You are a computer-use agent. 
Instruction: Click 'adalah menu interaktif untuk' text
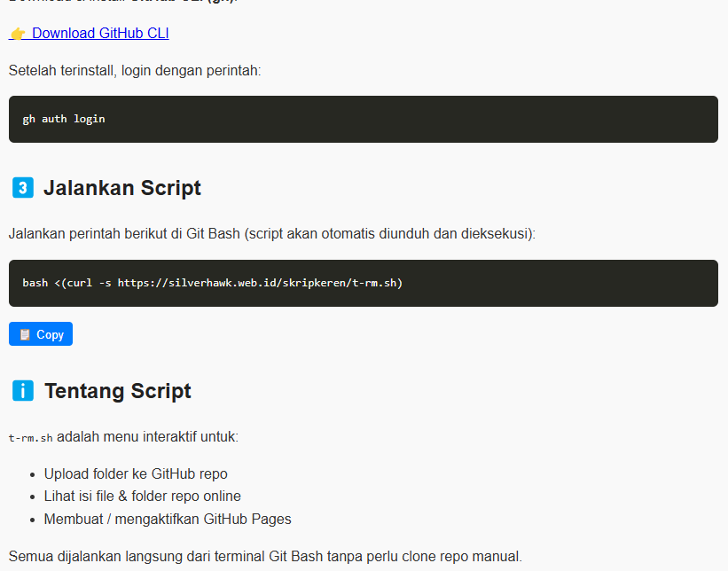tap(147, 436)
